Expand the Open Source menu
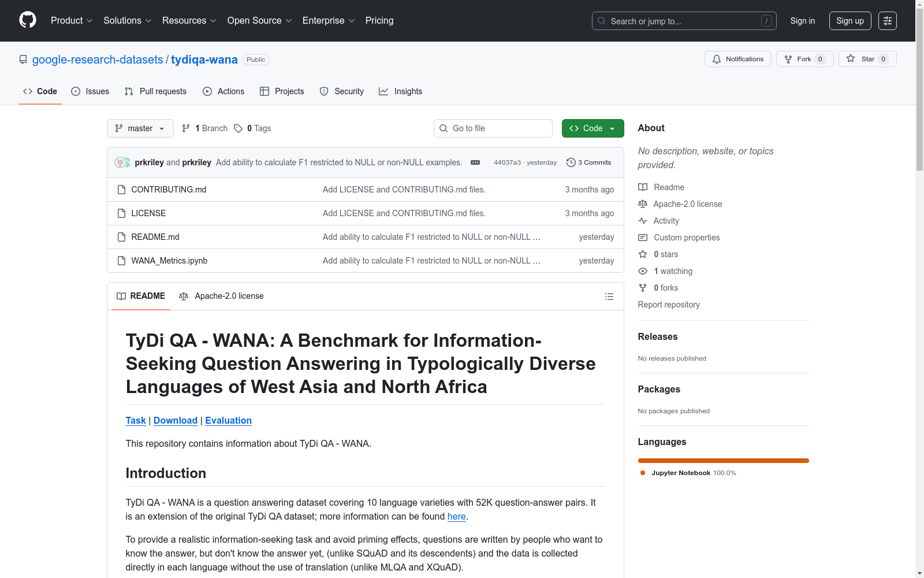924x578 pixels. click(x=260, y=21)
